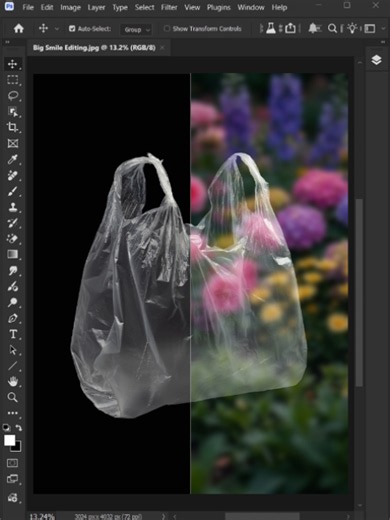Click the vertical canvas scrollbar

click(x=359, y=292)
